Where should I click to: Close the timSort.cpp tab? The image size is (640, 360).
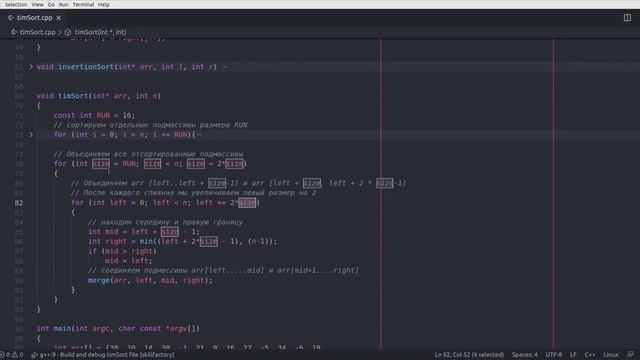point(59,18)
